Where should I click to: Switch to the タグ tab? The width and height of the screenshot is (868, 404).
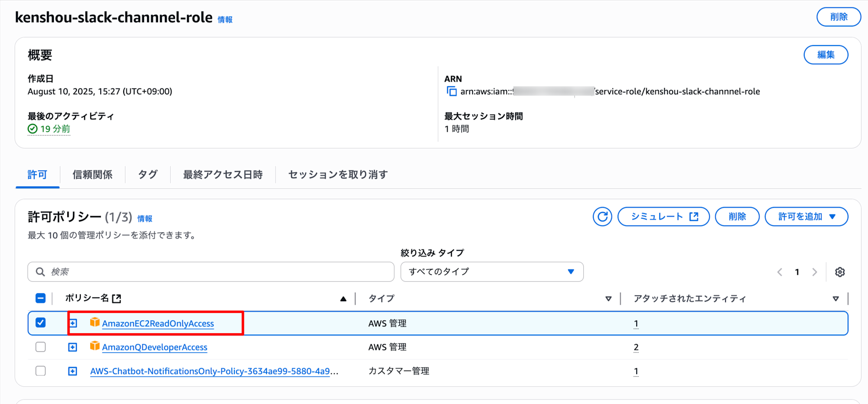(148, 174)
